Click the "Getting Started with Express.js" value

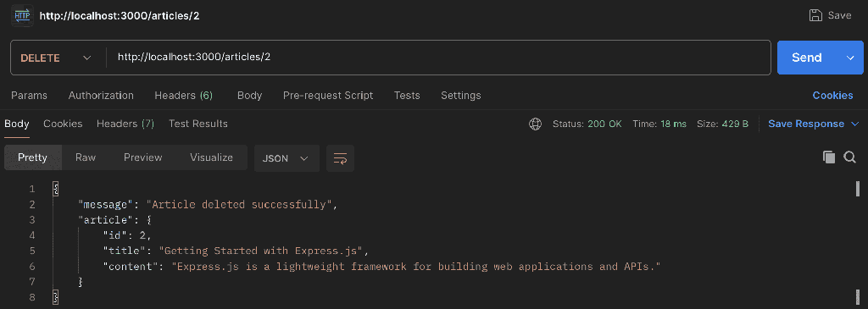tap(260, 251)
